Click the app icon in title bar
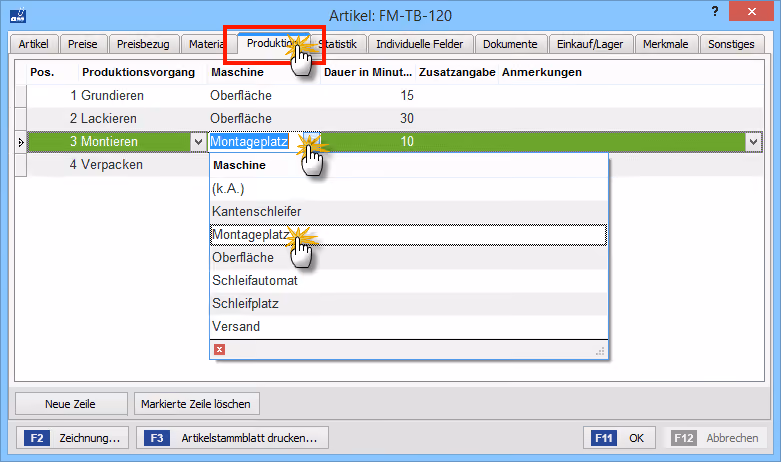 [18, 15]
